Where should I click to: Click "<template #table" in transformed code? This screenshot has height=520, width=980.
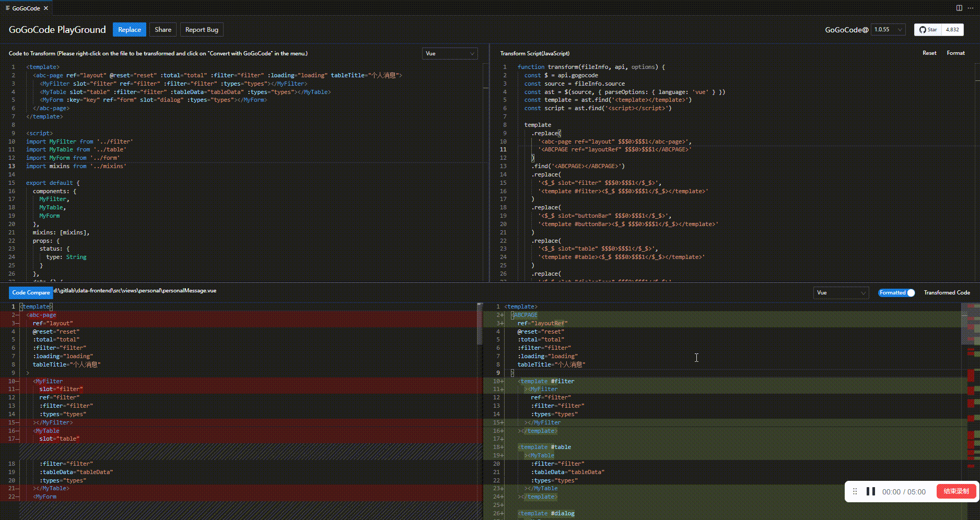[544, 447]
